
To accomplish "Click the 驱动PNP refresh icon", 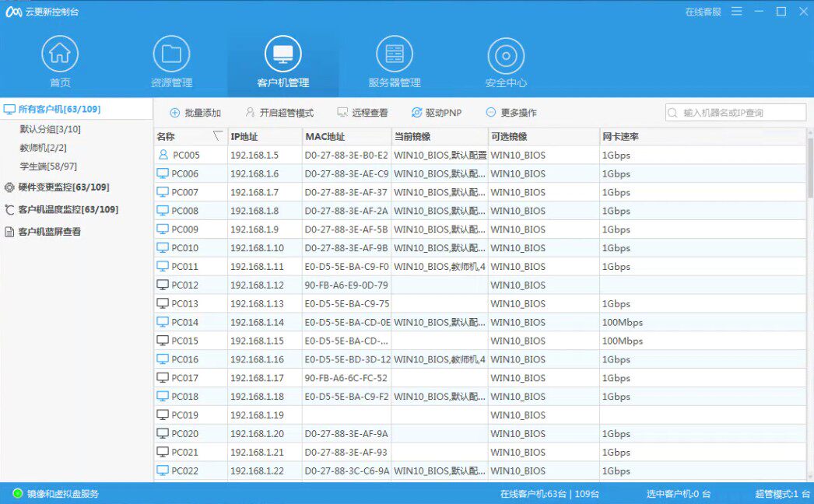I will coord(416,113).
